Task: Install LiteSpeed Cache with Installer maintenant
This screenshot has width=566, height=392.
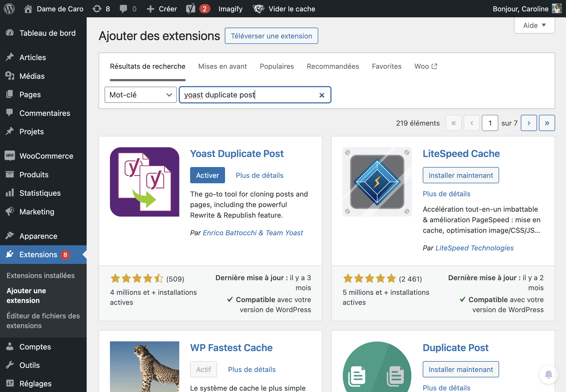Action: click(x=461, y=175)
